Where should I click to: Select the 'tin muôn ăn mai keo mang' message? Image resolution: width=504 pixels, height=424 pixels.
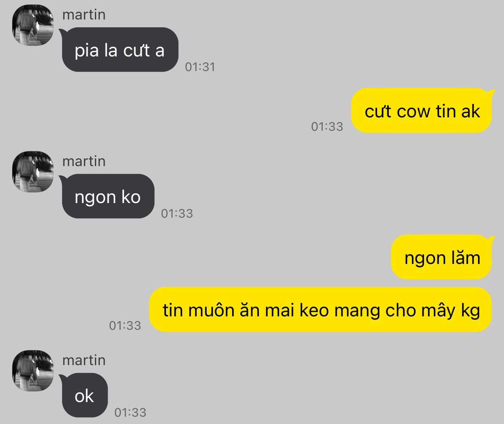point(321,309)
